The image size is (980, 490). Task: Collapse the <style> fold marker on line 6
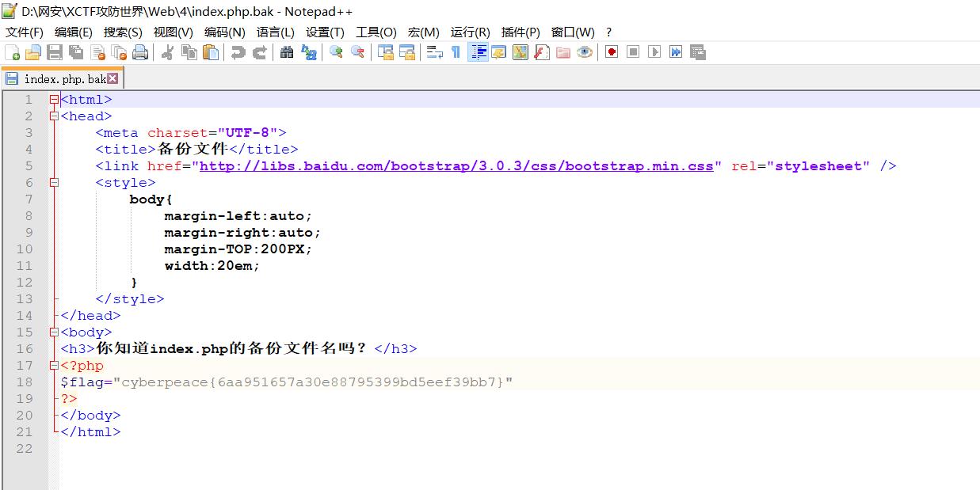click(54, 183)
